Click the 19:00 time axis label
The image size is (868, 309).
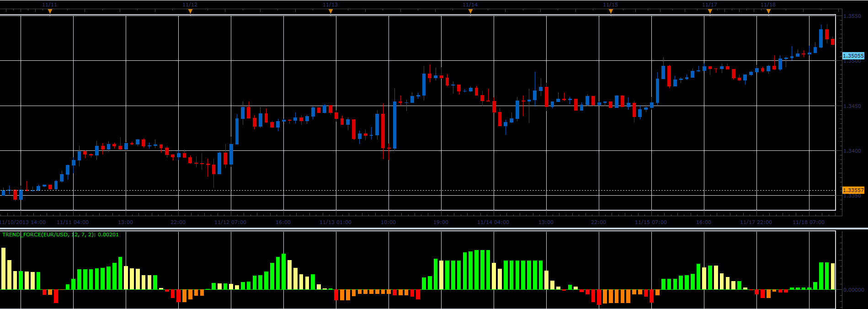(441, 222)
